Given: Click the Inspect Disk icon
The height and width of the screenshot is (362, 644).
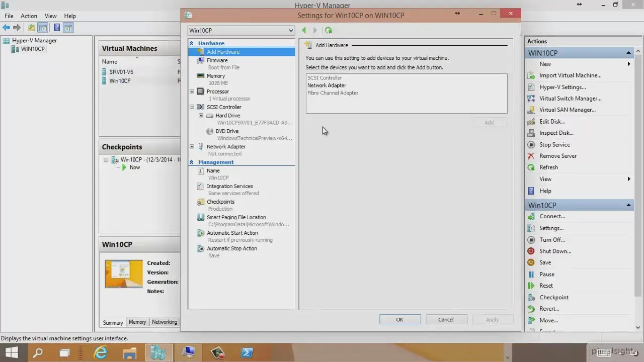Looking at the screenshot, I should click(531, 133).
